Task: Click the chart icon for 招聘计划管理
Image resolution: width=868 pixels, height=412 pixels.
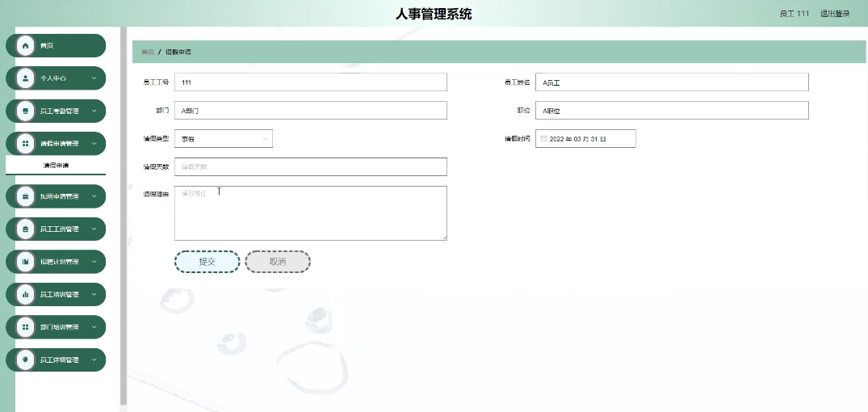Action: click(x=25, y=262)
